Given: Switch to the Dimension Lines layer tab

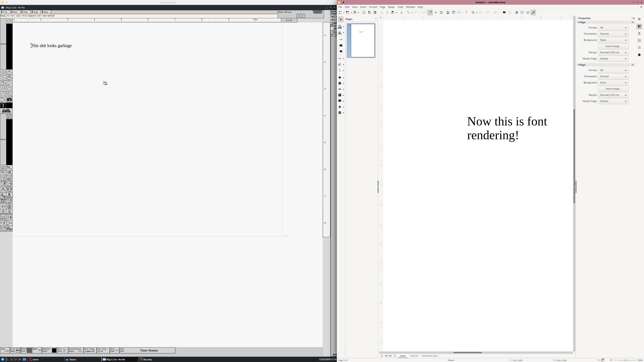Looking at the screenshot, I should tap(430, 356).
